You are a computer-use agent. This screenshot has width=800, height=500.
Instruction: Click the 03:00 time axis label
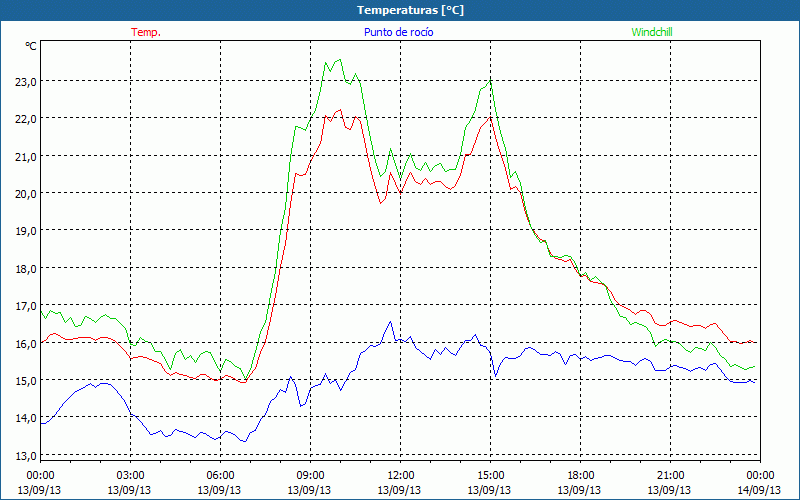click(131, 476)
